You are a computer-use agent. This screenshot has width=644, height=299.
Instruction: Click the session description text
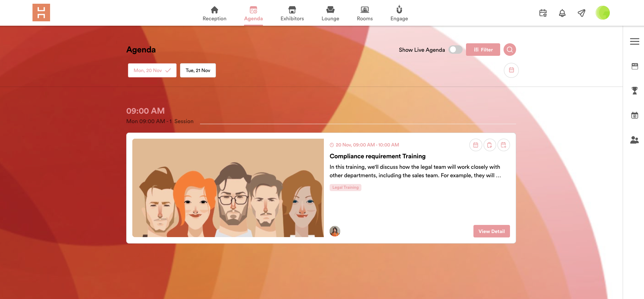415,171
